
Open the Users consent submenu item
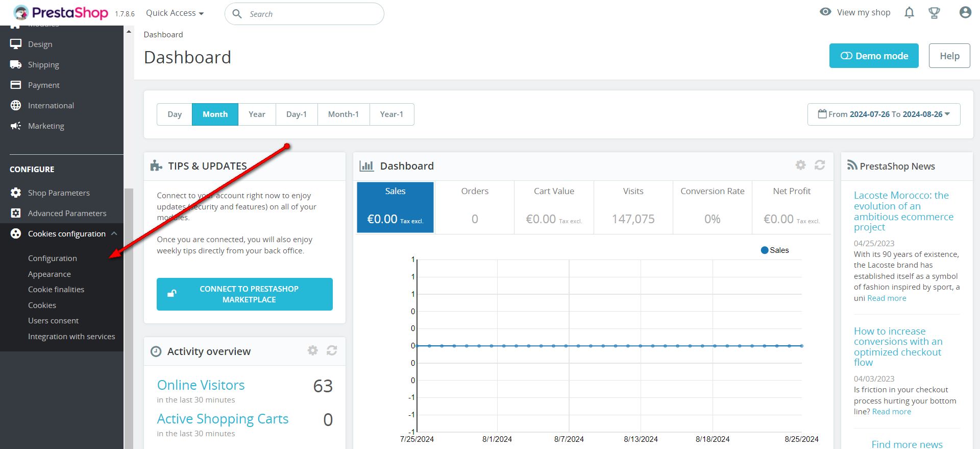click(x=53, y=321)
